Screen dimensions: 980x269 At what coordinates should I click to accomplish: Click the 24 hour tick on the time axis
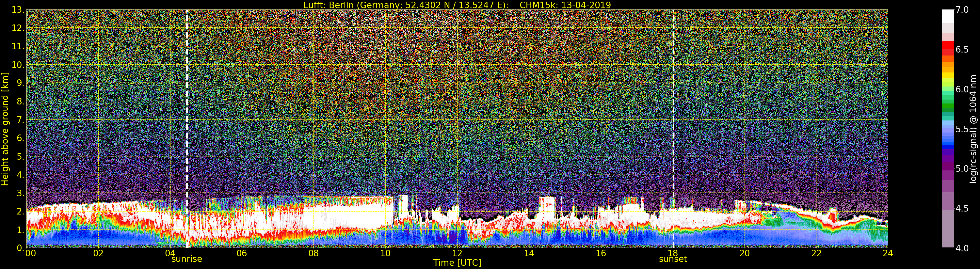tap(888, 253)
